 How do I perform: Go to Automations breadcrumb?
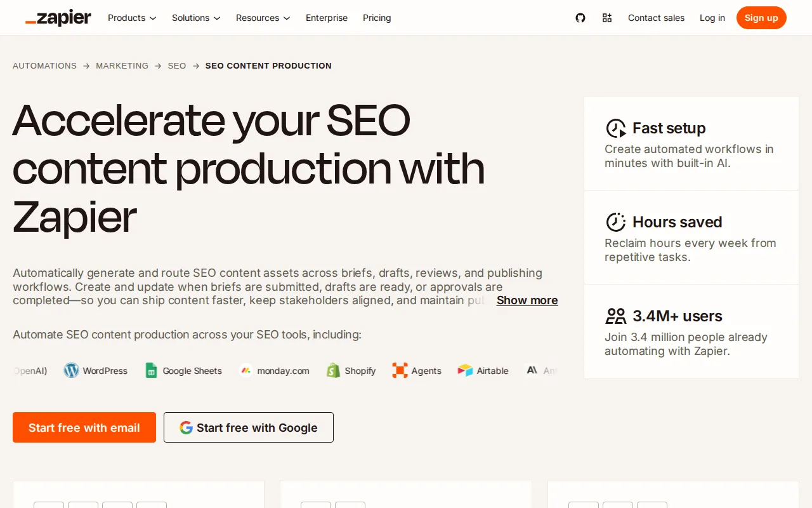tap(44, 65)
